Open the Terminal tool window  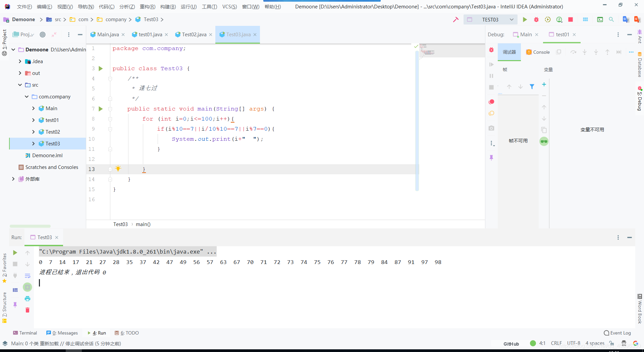coord(25,333)
